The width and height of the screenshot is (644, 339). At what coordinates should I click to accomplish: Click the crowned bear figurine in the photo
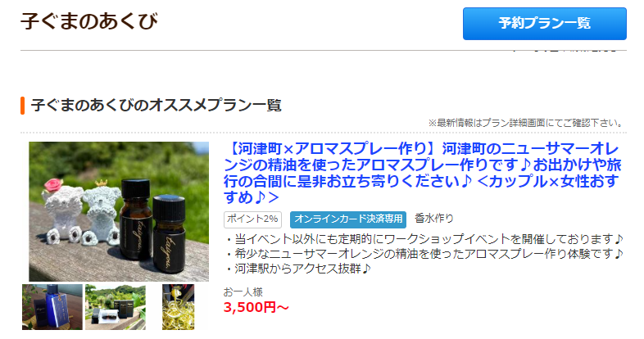click(x=102, y=211)
